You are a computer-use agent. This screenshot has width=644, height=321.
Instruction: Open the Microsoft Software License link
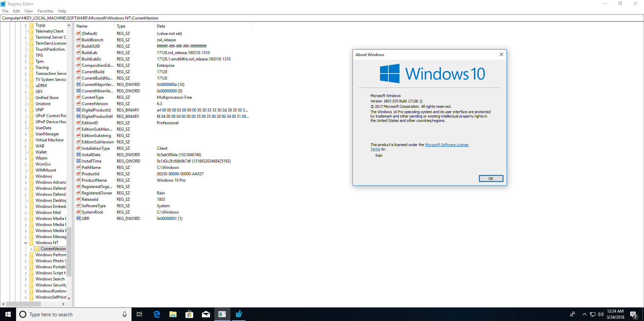tap(446, 145)
